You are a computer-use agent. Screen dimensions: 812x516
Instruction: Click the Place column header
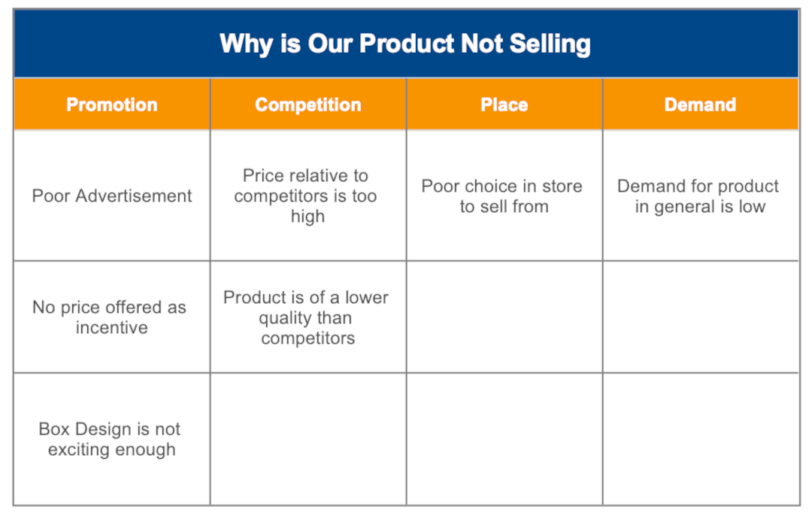(504, 105)
